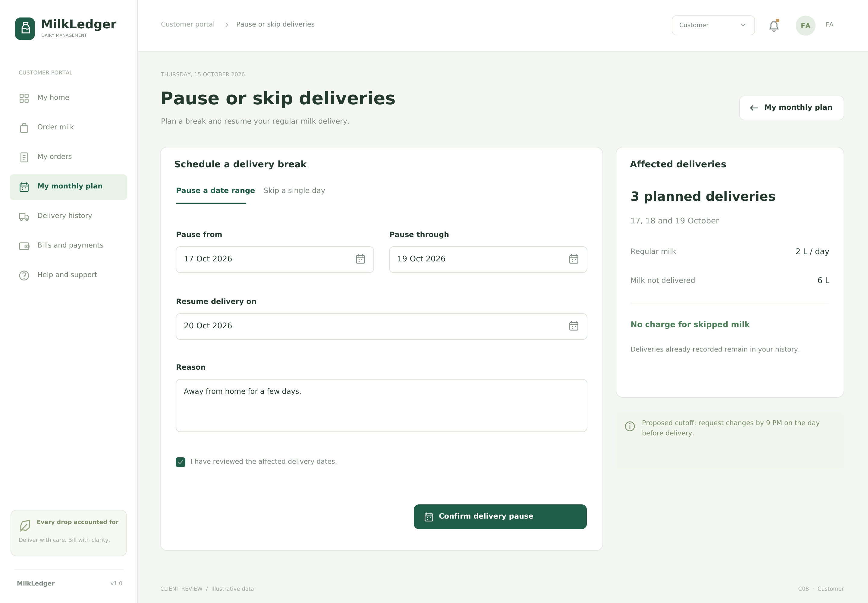Click the Bills and payments wallet icon
The image size is (868, 603).
24,246
